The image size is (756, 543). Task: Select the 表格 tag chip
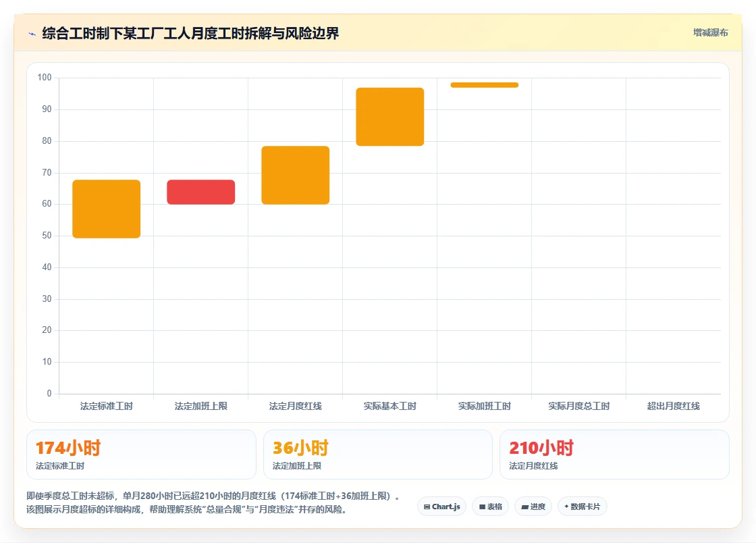click(x=490, y=507)
